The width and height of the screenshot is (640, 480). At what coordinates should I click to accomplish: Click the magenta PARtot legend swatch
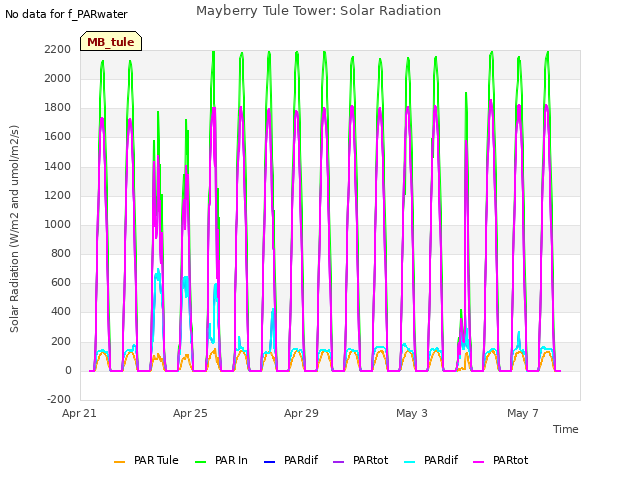click(x=478, y=462)
